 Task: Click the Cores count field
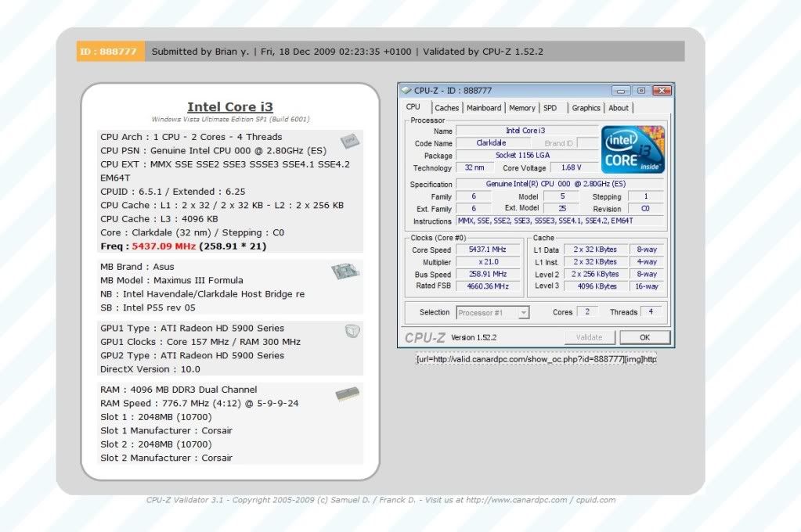(587, 311)
